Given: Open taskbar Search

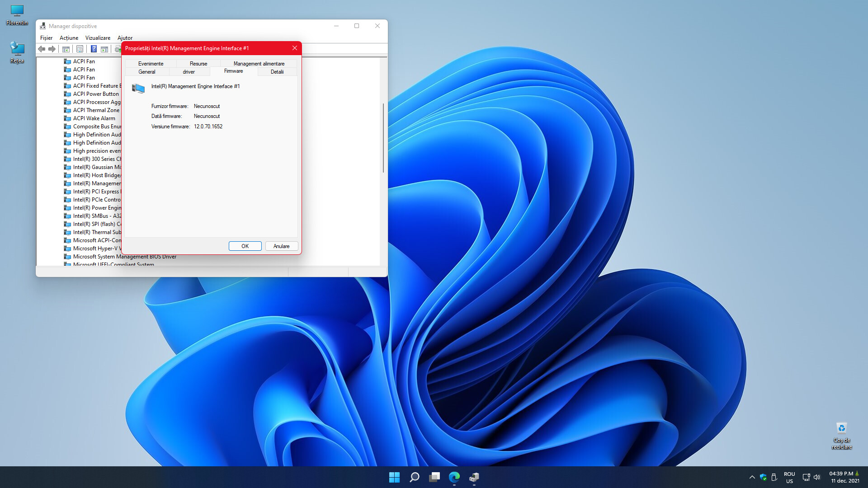Looking at the screenshot, I should pos(414,477).
